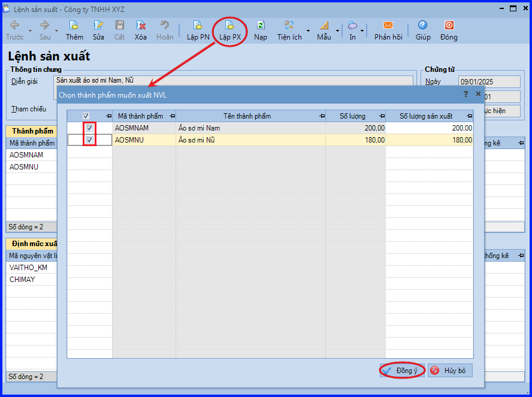Image resolution: width=532 pixels, height=397 pixels.
Task: Cancel dialog with Hủy bỏ button
Action: click(x=450, y=371)
